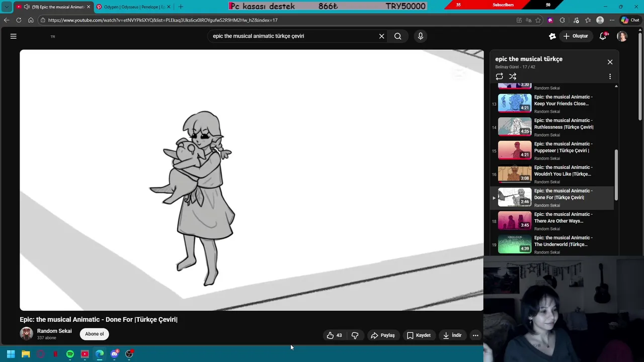Translate page with address bar icon
The height and width of the screenshot is (362, 644).
click(x=528, y=20)
